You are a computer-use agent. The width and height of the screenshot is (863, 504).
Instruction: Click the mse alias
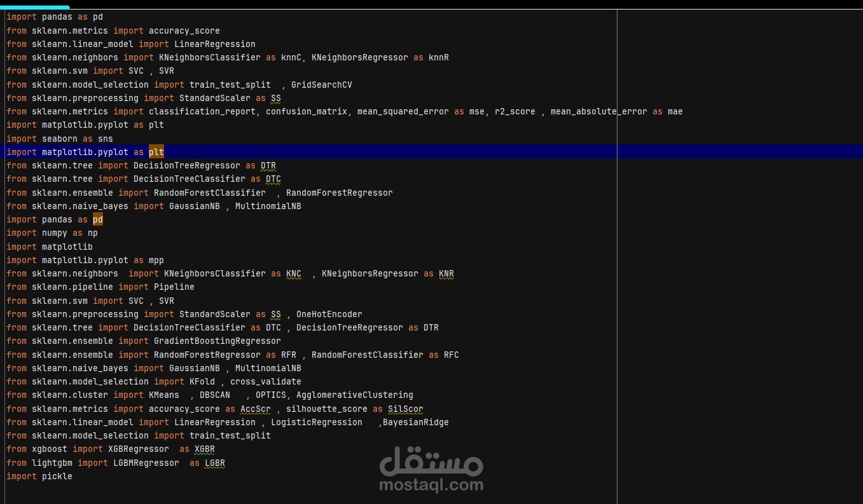pos(477,111)
